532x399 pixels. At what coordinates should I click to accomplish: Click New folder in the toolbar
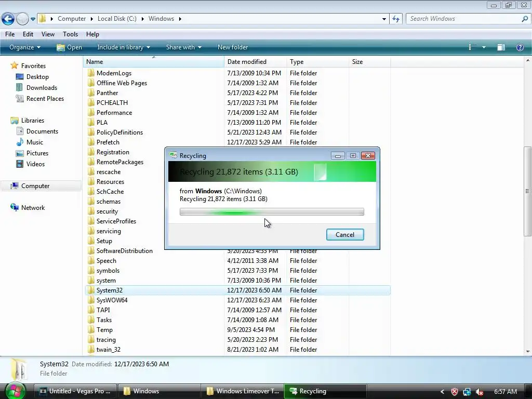233,47
